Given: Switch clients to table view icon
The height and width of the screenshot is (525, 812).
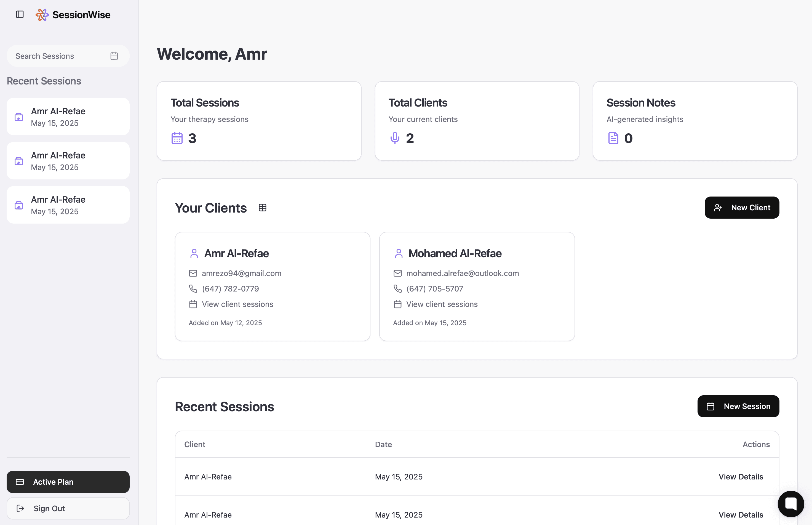Looking at the screenshot, I should [262, 208].
